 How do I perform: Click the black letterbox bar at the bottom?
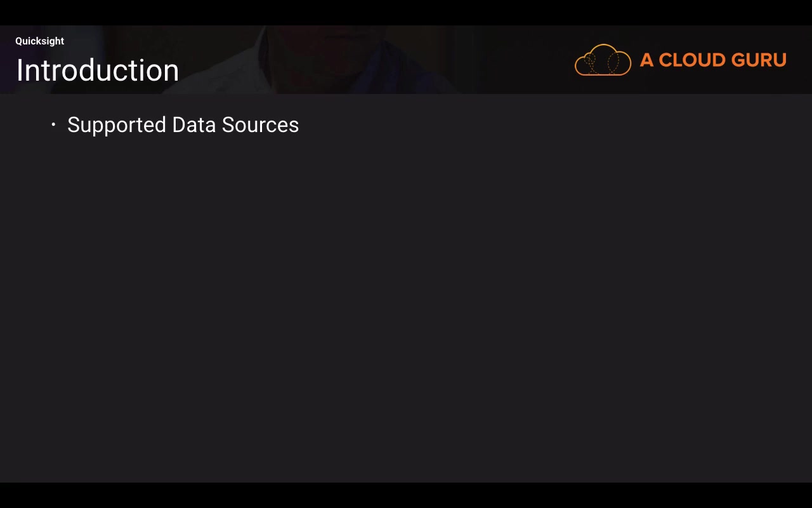tap(406, 495)
